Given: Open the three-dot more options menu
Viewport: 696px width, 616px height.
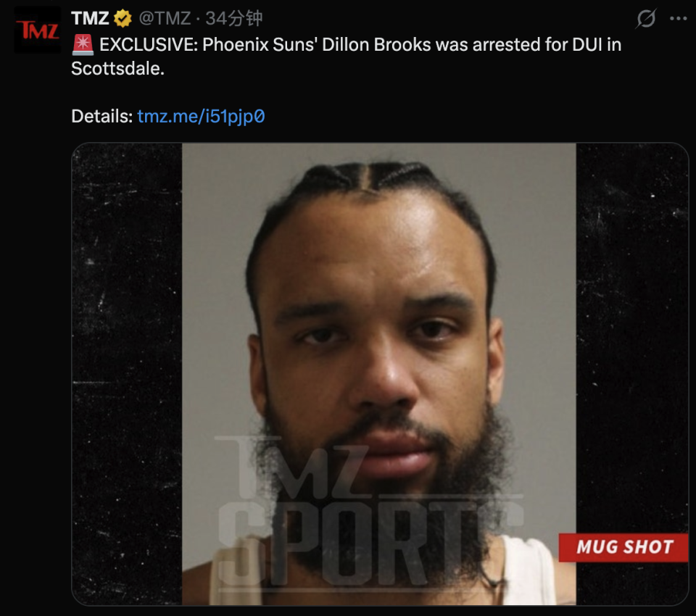Looking at the screenshot, I should [x=679, y=19].
